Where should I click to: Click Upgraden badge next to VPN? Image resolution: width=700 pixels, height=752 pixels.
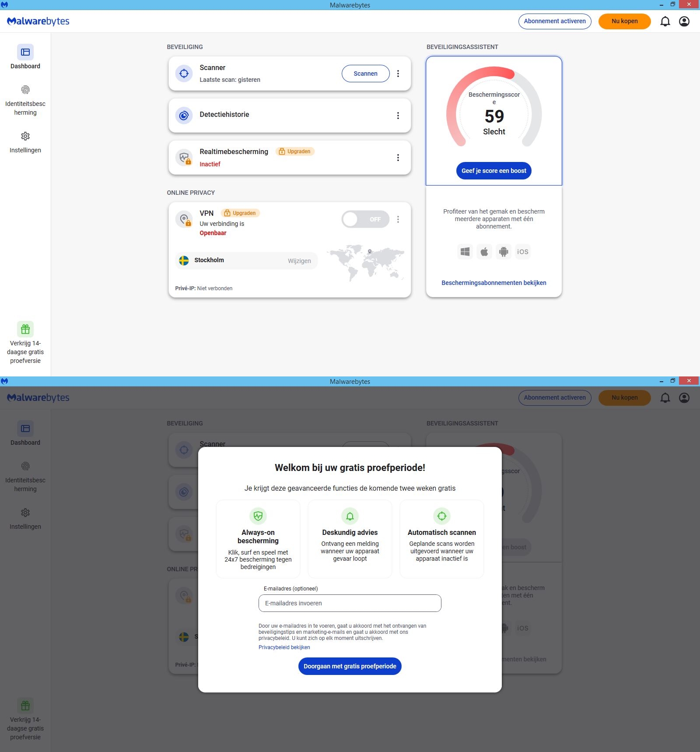coord(240,213)
